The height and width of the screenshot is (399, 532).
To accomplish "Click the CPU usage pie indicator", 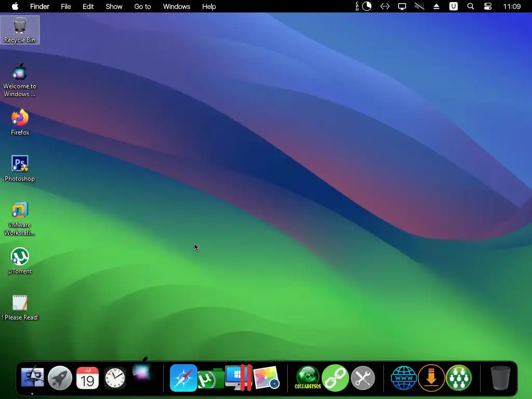I will tap(367, 6).
